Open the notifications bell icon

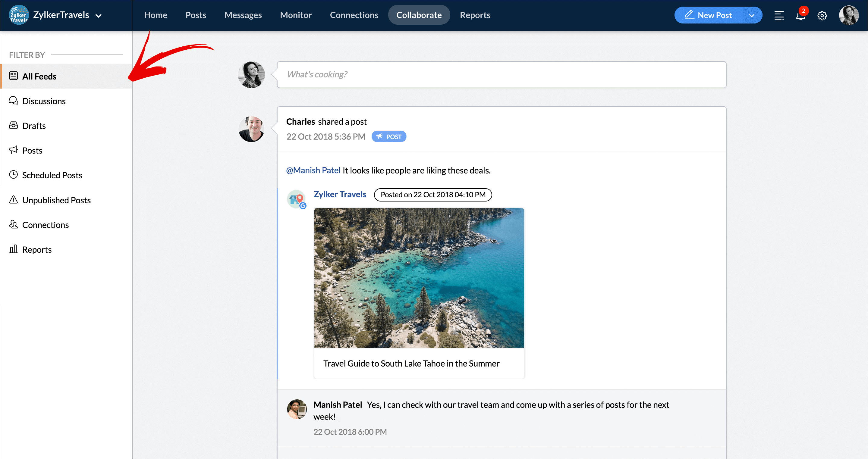(800, 15)
